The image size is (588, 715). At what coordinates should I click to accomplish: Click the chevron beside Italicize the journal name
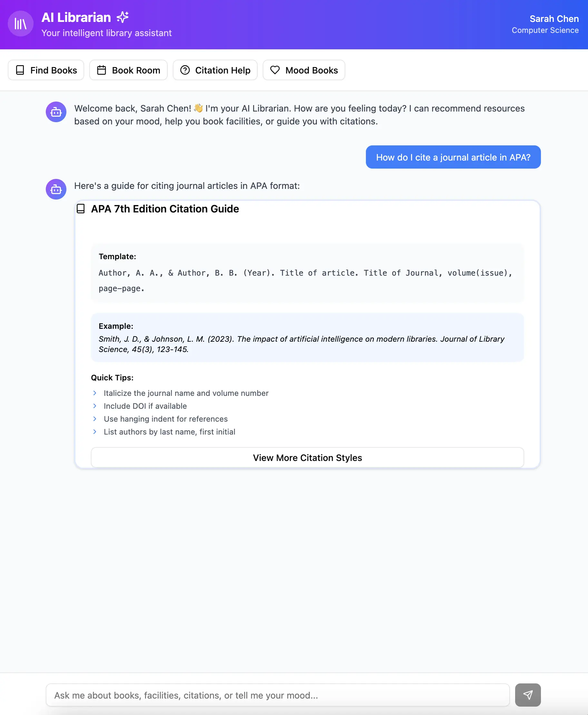95,393
